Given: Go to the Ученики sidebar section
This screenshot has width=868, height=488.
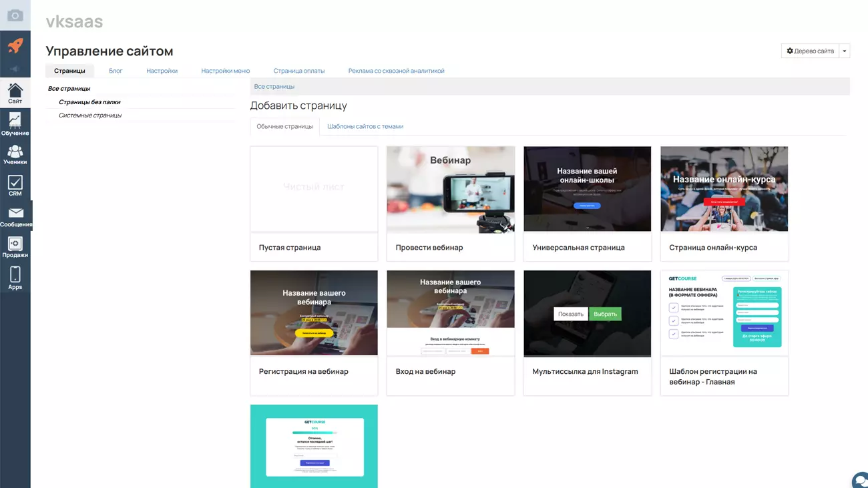Looking at the screenshot, I should coord(15,155).
